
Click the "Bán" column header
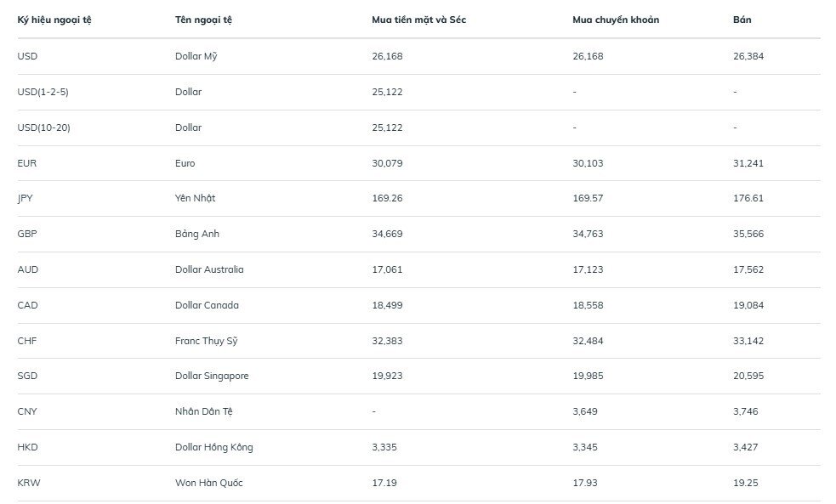tap(742, 20)
